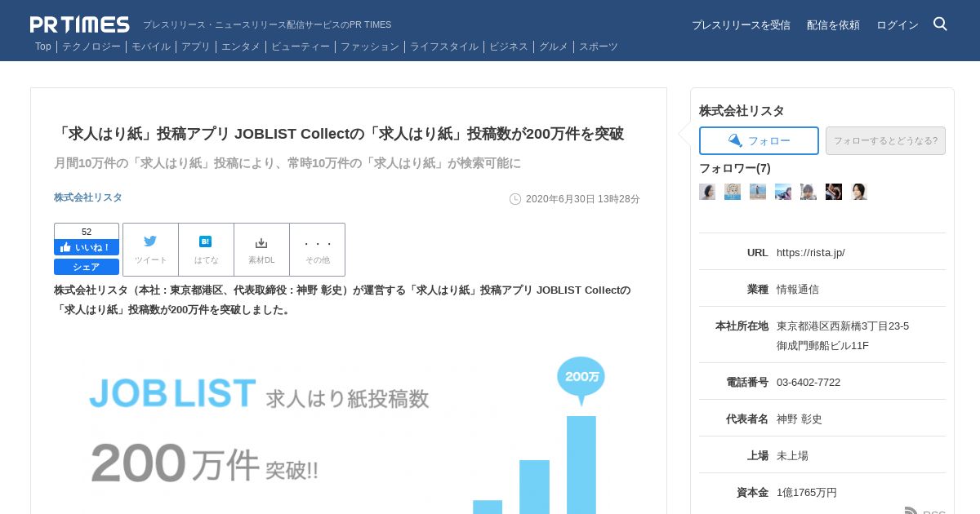Open sixth follower avatar
Image resolution: width=980 pixels, height=514 pixels.
pyautogui.click(x=834, y=192)
